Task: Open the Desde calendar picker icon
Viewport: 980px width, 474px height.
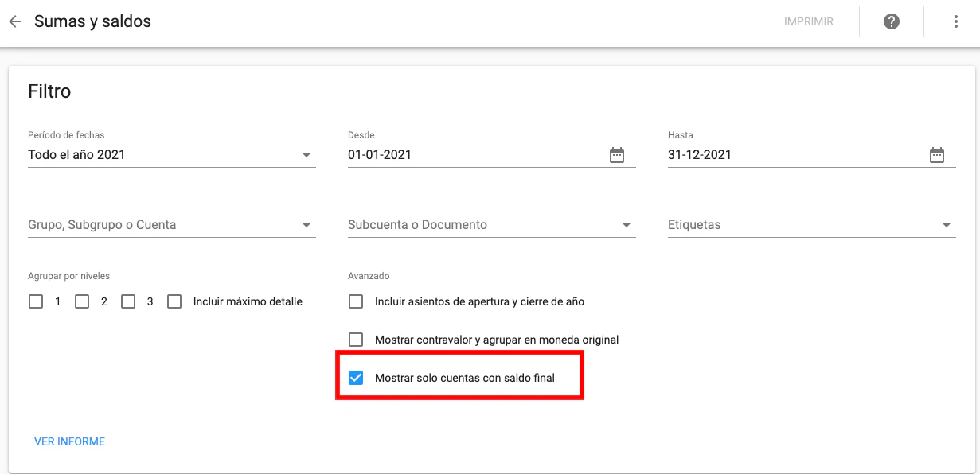Action: coord(617,155)
